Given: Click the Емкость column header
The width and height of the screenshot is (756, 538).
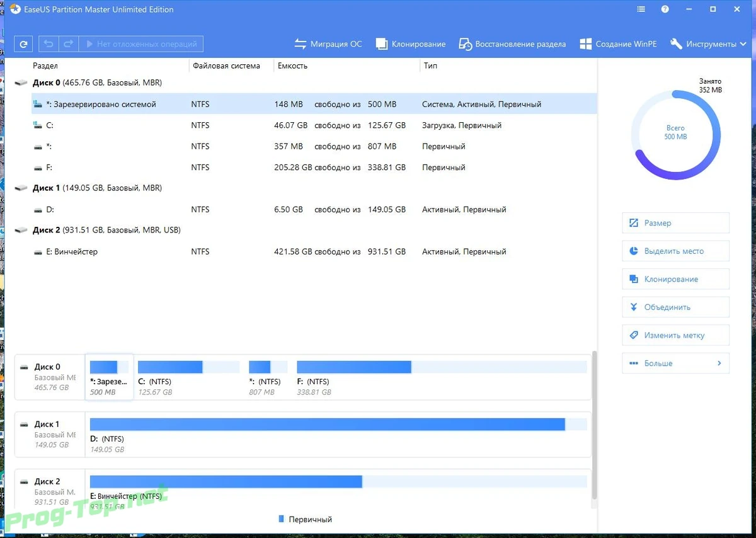Looking at the screenshot, I should click(292, 66).
